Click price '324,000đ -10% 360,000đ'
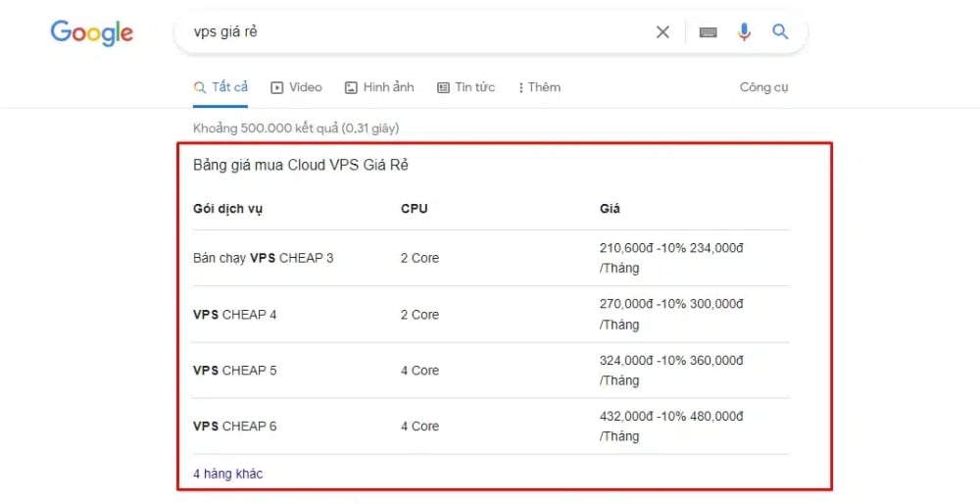Image resolution: width=980 pixels, height=504 pixels. click(671, 361)
